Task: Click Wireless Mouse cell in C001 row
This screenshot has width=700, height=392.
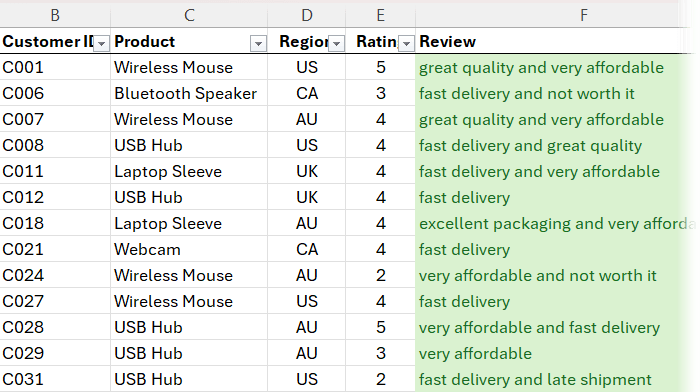Action: click(x=189, y=67)
